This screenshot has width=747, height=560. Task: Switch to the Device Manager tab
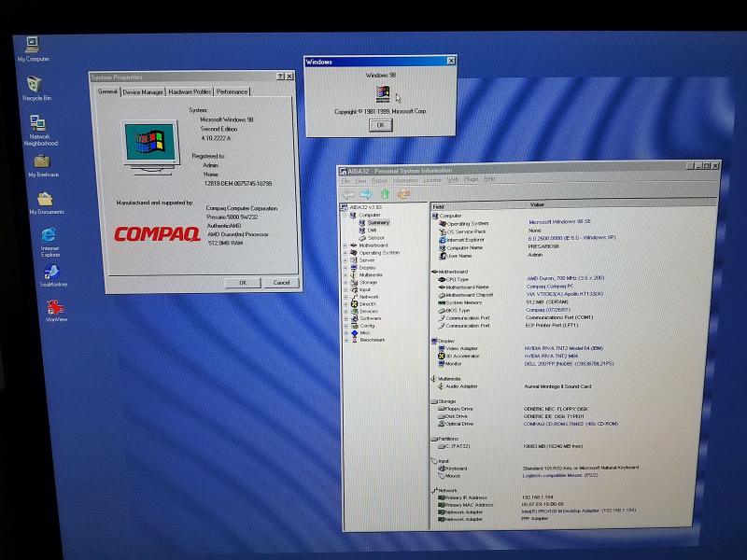[143, 91]
